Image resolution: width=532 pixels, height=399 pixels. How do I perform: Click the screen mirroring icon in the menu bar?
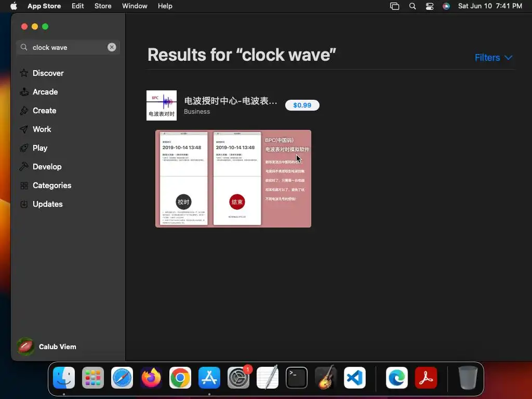pos(395,6)
